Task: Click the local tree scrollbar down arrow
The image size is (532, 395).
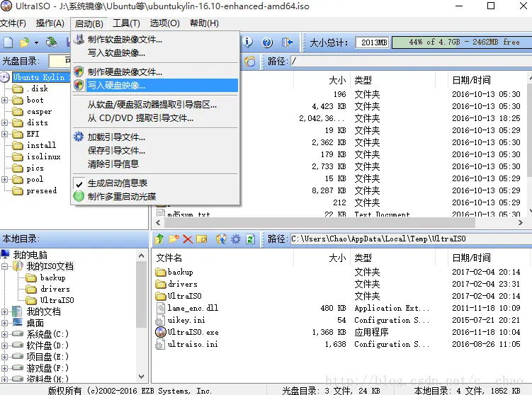Action: 142,377
